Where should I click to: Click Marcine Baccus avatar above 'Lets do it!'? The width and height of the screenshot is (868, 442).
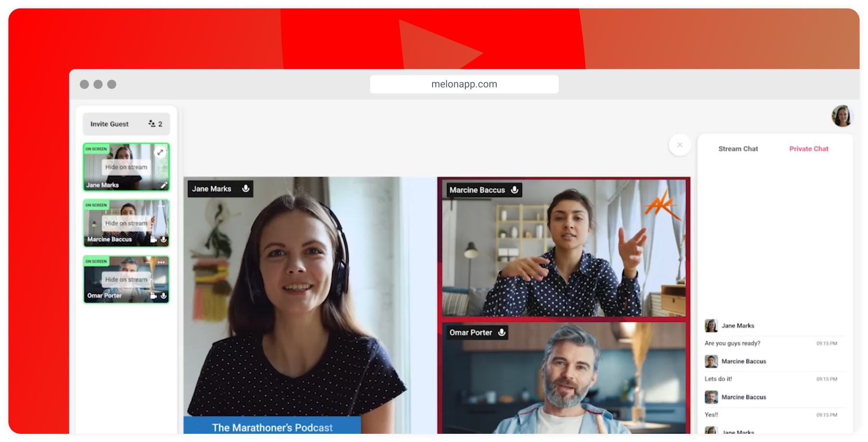[711, 362]
